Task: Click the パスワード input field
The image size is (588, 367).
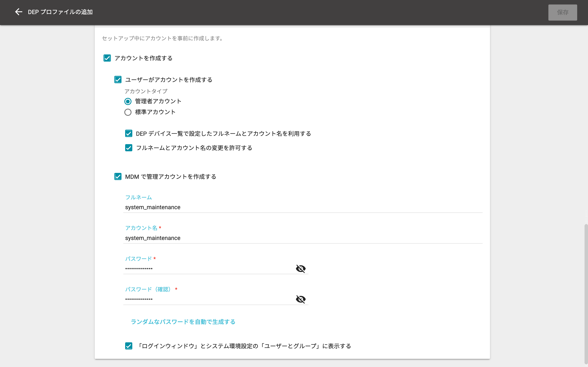Action: tap(207, 269)
